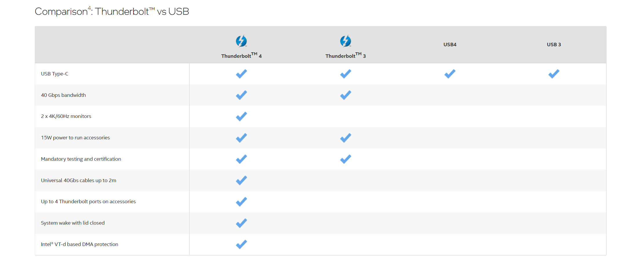Click Mandatory testing checkmark under Thunderbolt 3
This screenshot has height=270, width=644.
pos(345,159)
